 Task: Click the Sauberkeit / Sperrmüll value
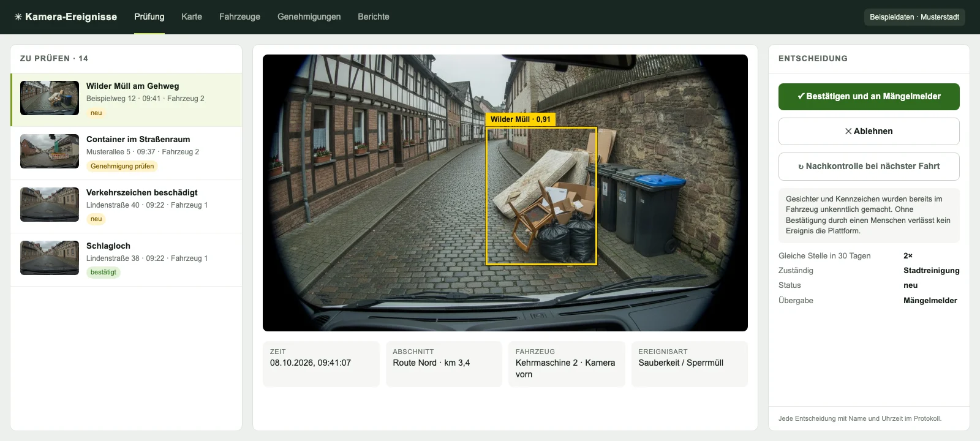(x=681, y=363)
